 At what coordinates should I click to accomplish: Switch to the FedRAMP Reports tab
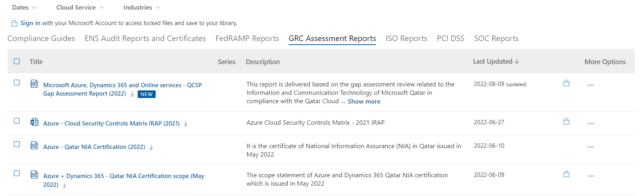[x=247, y=39]
